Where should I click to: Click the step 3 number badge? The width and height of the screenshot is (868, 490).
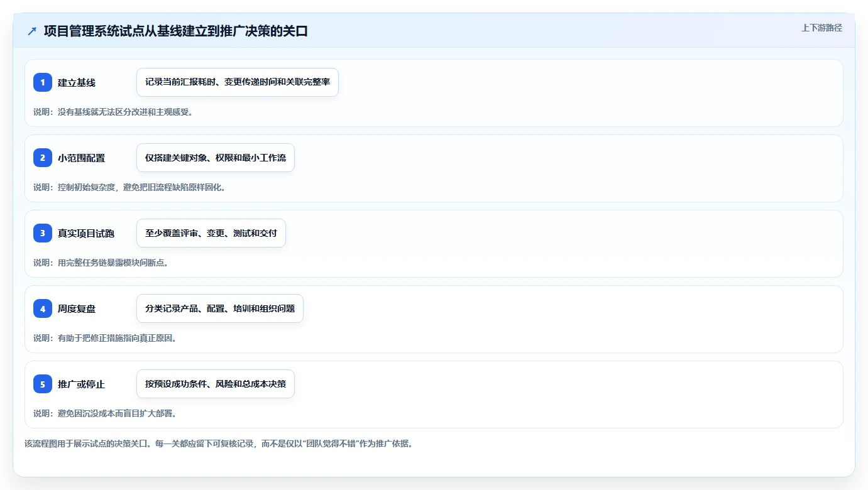click(43, 233)
